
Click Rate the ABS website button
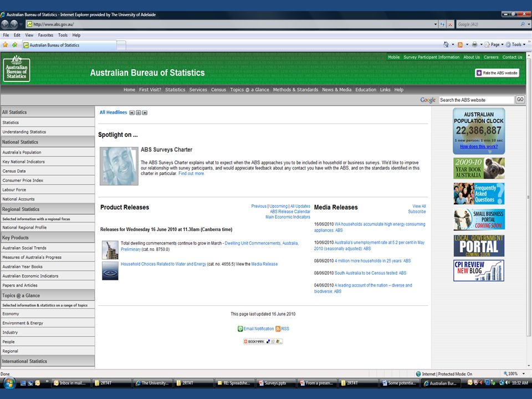[x=497, y=73]
